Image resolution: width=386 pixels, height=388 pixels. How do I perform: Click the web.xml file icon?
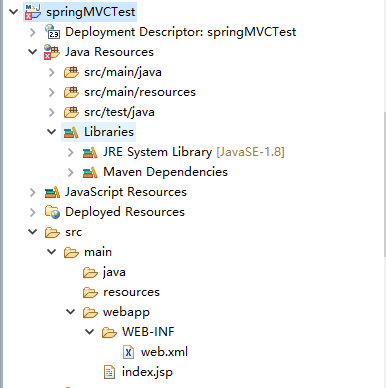[128, 352]
